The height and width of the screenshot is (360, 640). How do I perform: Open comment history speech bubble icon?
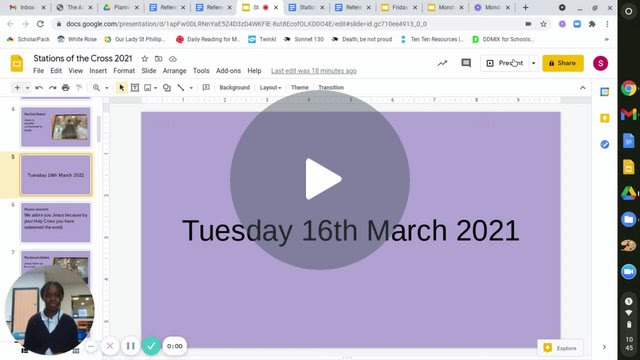[466, 63]
